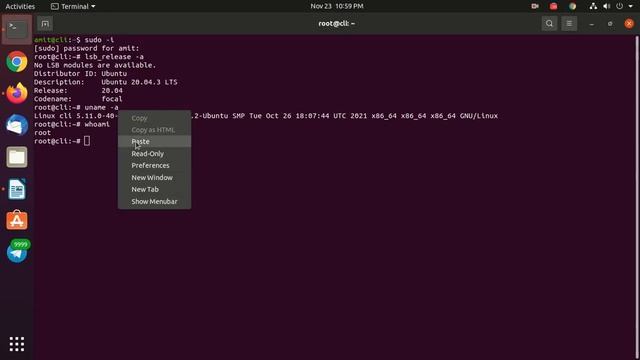Screen dimensions: 640x360
Task: Choose New Tab in context menu
Action: (154, 189)
